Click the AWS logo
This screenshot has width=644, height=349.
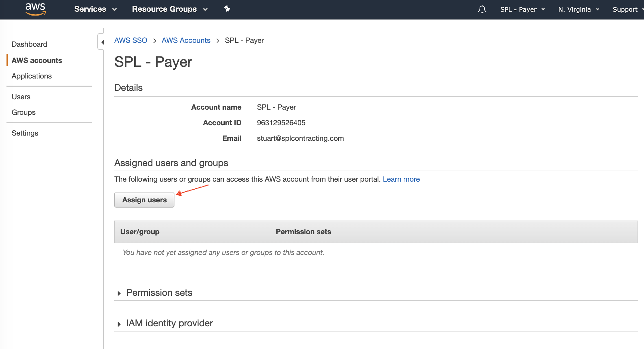(35, 9)
